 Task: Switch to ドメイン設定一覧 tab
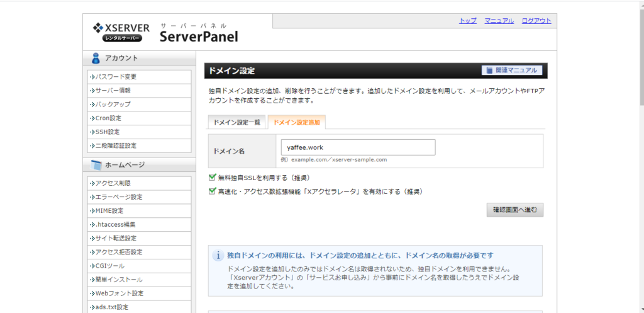(237, 122)
